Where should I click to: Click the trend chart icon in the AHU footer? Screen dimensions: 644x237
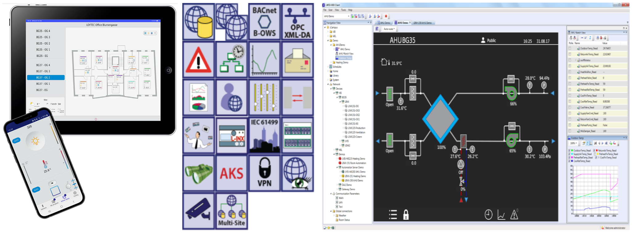(501, 215)
